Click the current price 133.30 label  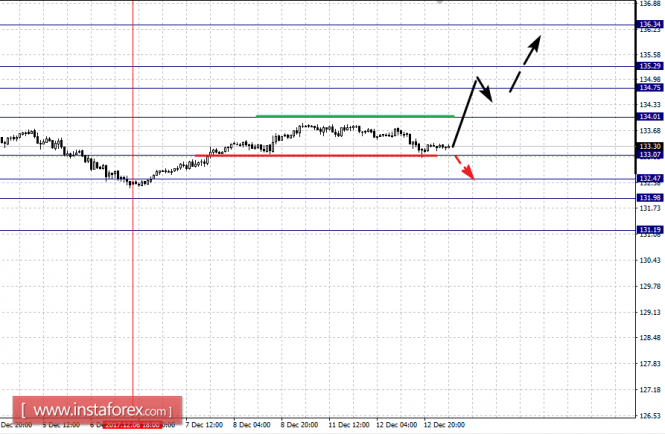pos(650,146)
